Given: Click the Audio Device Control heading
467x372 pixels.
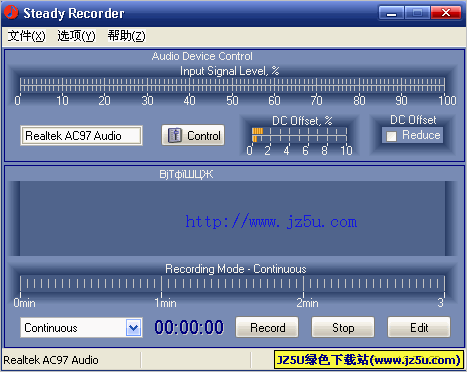Looking at the screenshot, I should click(x=202, y=56).
